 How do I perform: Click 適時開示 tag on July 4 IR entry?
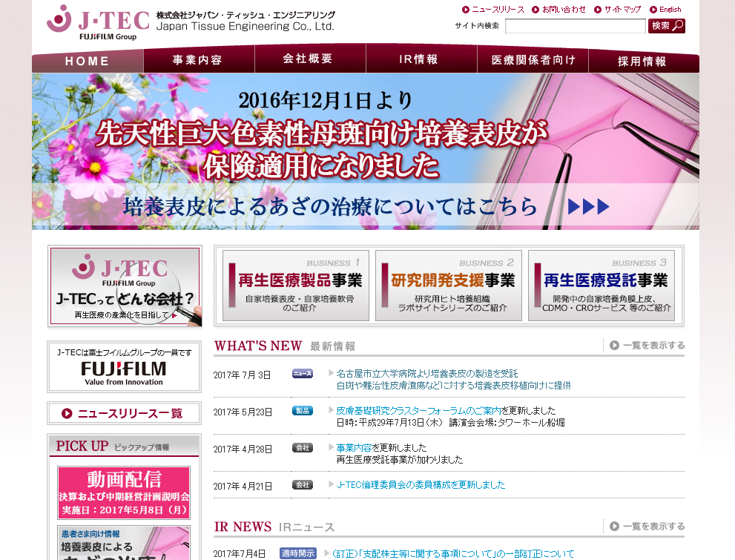[298, 553]
